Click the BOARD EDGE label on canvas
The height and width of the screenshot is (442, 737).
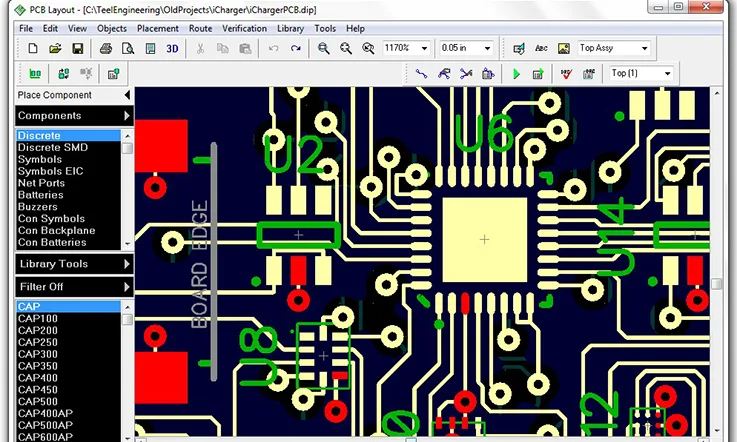(199, 265)
